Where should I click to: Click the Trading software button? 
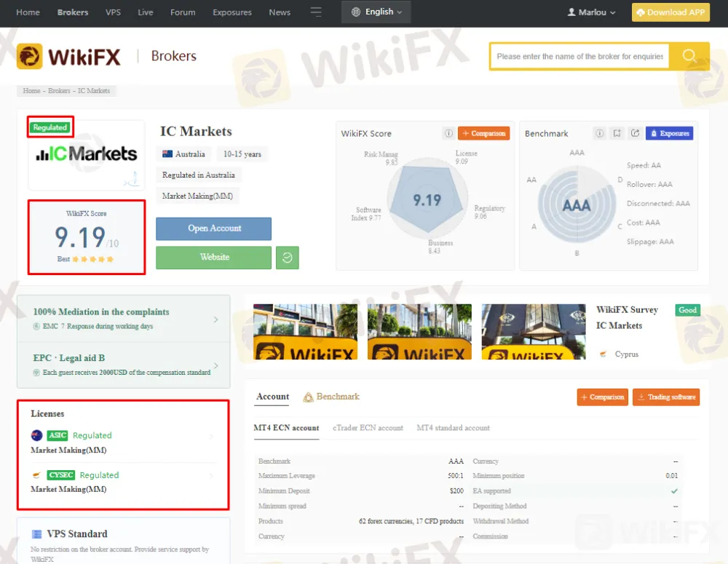coord(666,397)
